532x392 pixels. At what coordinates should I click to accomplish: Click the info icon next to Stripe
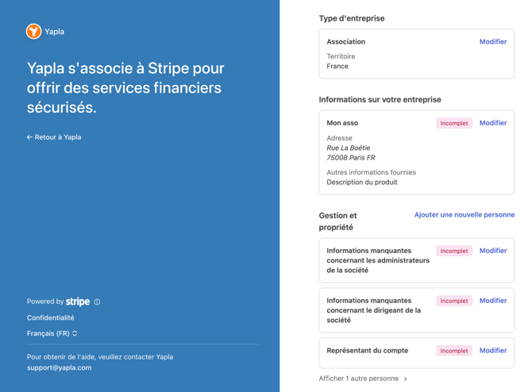pos(97,302)
